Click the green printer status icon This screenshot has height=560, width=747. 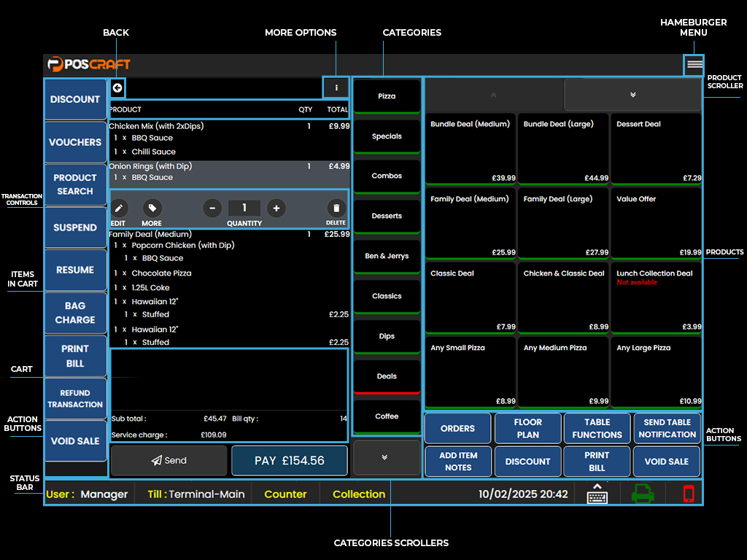[x=642, y=494]
